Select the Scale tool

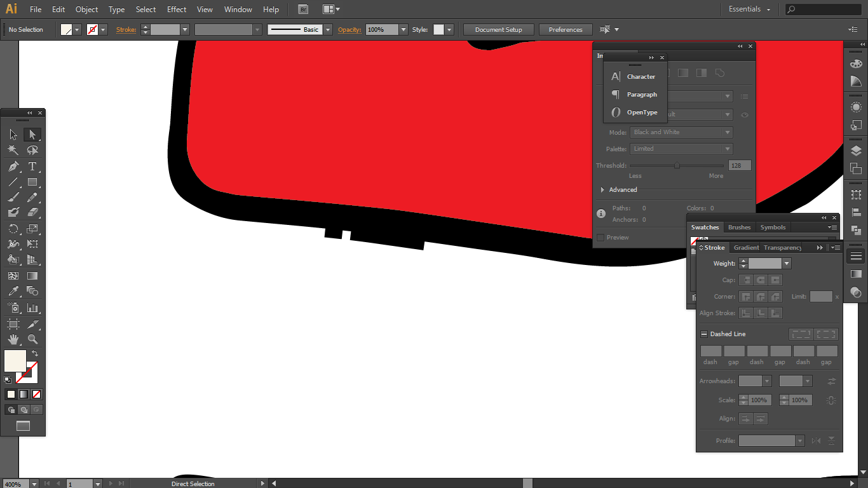tap(32, 229)
